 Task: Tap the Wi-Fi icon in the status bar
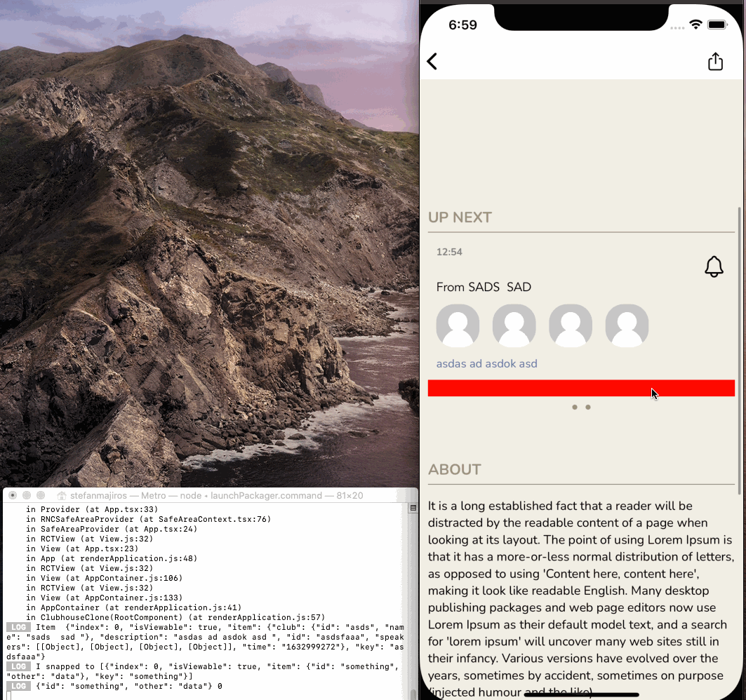[x=695, y=25]
